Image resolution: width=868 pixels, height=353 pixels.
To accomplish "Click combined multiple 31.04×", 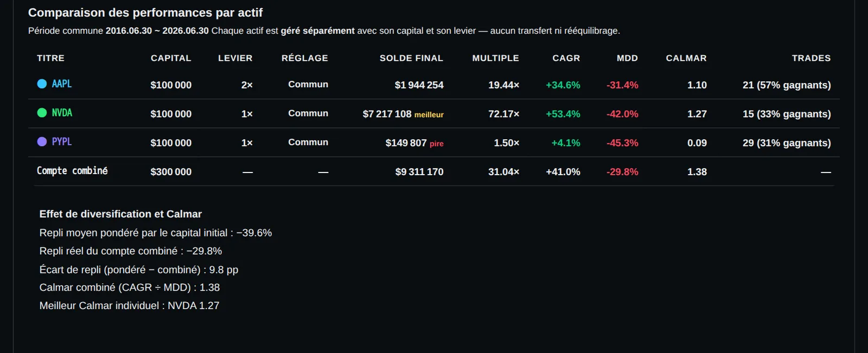I will [x=503, y=172].
